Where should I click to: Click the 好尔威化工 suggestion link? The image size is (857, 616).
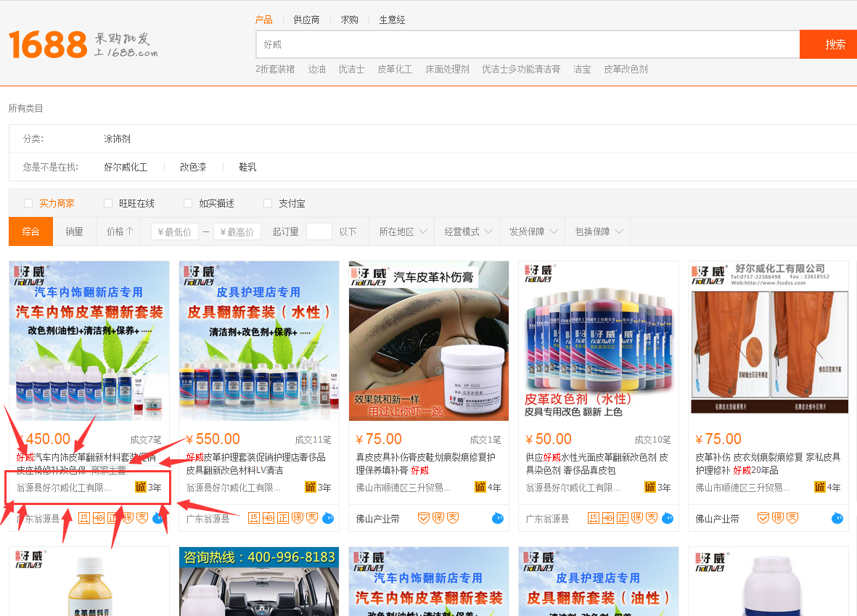126,168
